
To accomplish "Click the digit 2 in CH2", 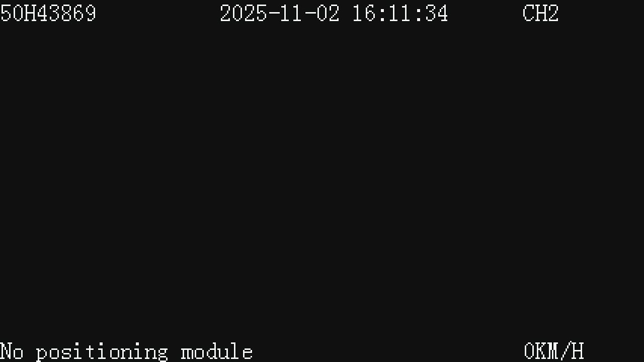I will pos(553,14).
